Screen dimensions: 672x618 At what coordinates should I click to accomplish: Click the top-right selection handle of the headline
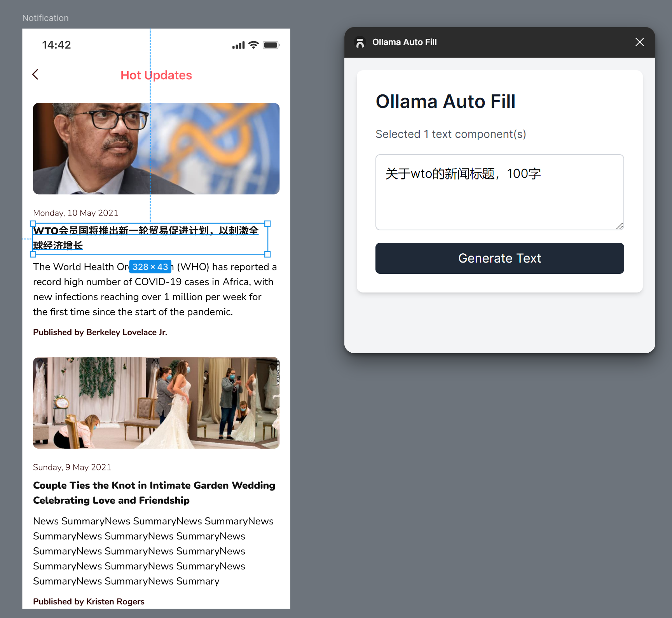point(267,224)
